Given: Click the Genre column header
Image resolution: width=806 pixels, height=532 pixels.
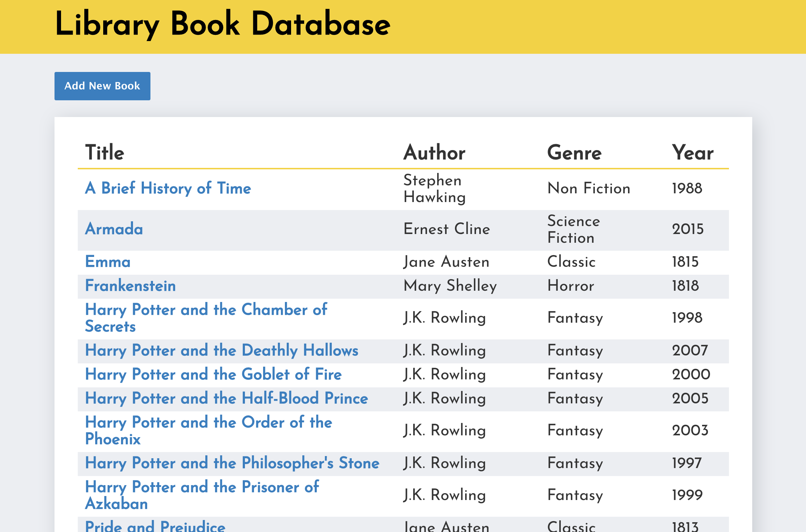Looking at the screenshot, I should [x=574, y=152].
